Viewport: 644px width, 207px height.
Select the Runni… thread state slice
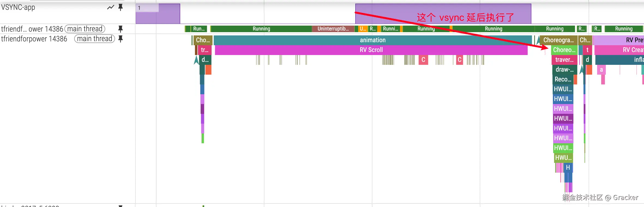pos(390,29)
